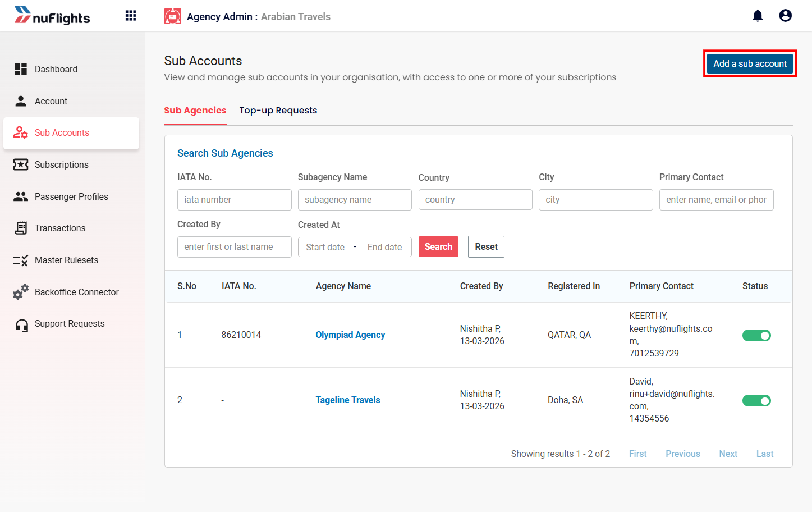Image resolution: width=812 pixels, height=512 pixels.
Task: Click the Agency Name column header
Action: (343, 286)
